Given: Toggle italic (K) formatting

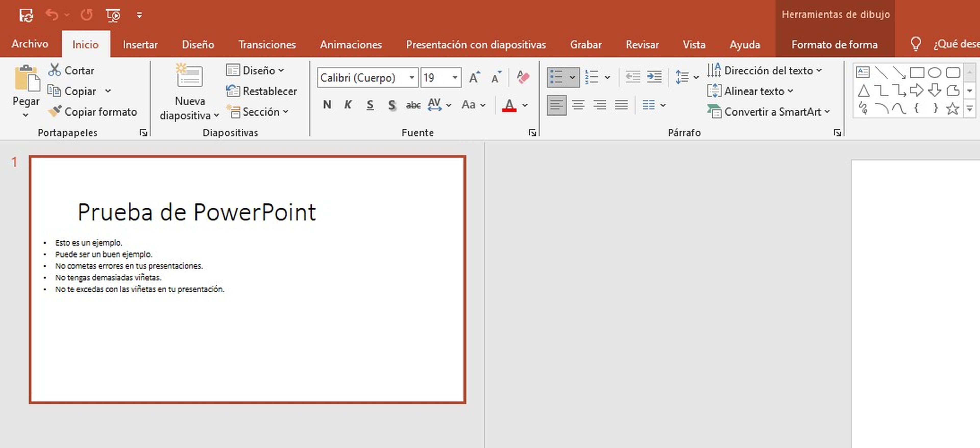Looking at the screenshot, I should click(348, 105).
